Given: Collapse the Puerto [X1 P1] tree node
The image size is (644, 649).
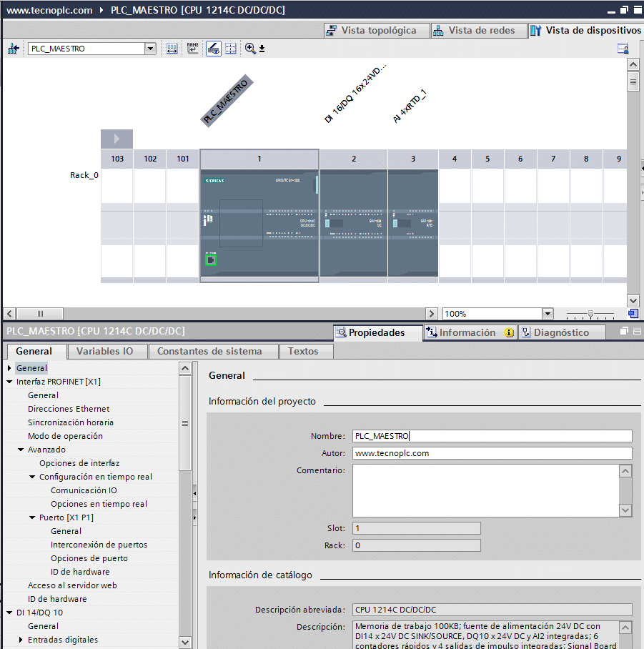Looking at the screenshot, I should (x=32, y=517).
